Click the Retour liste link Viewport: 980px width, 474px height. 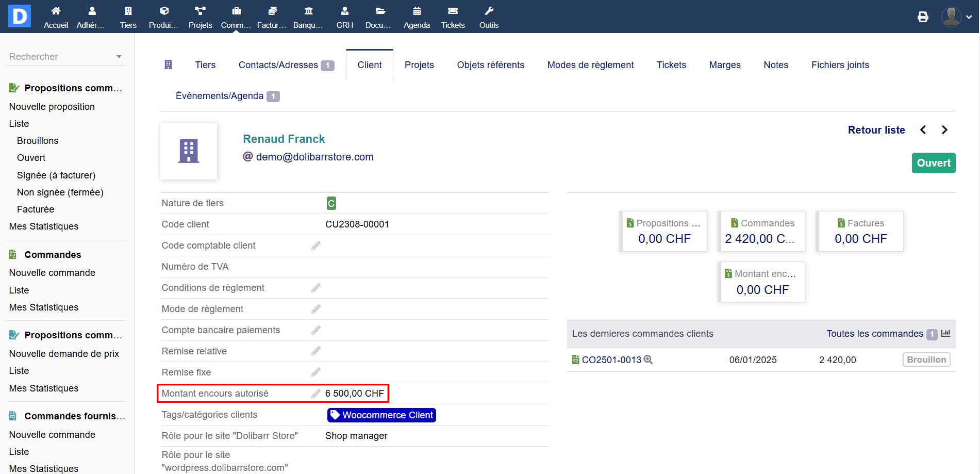[876, 130]
